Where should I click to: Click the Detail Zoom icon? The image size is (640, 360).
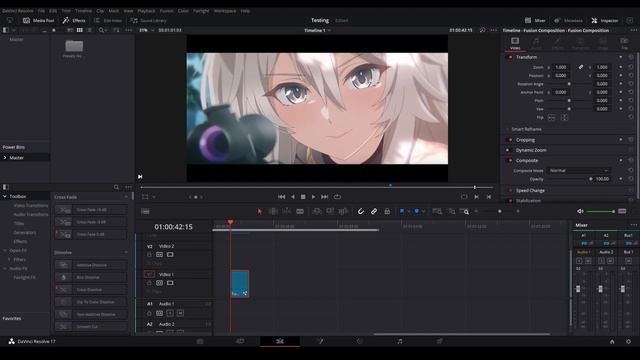click(x=451, y=211)
